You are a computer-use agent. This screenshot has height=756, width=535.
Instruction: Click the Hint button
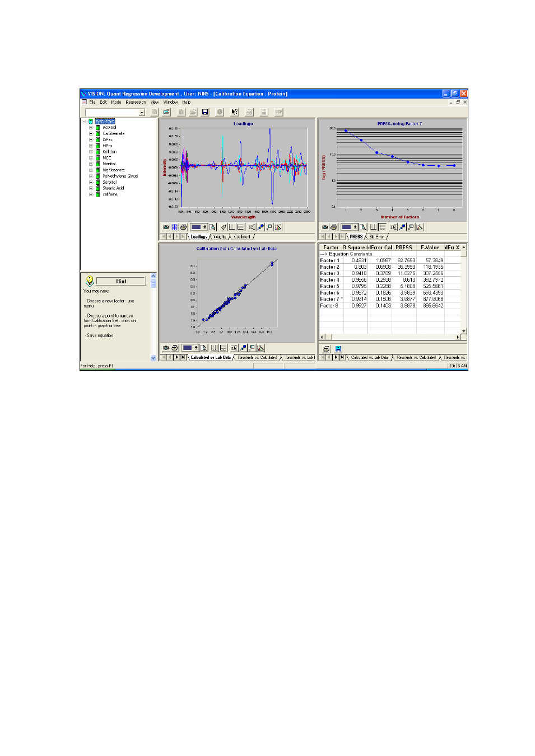click(x=121, y=281)
